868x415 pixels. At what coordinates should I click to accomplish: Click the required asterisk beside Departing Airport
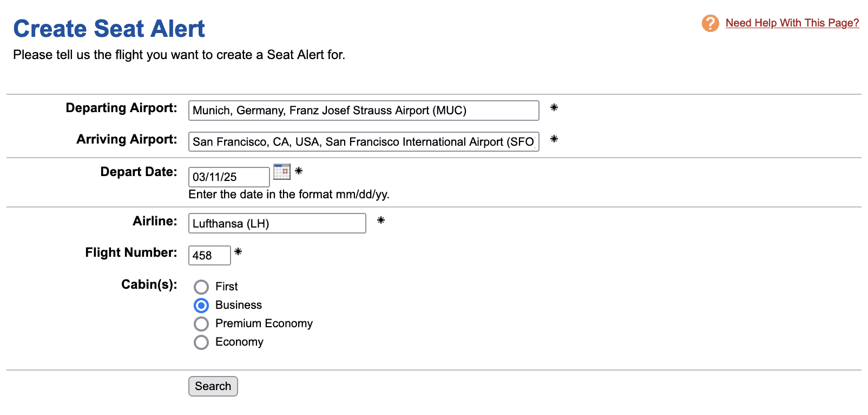pyautogui.click(x=554, y=108)
